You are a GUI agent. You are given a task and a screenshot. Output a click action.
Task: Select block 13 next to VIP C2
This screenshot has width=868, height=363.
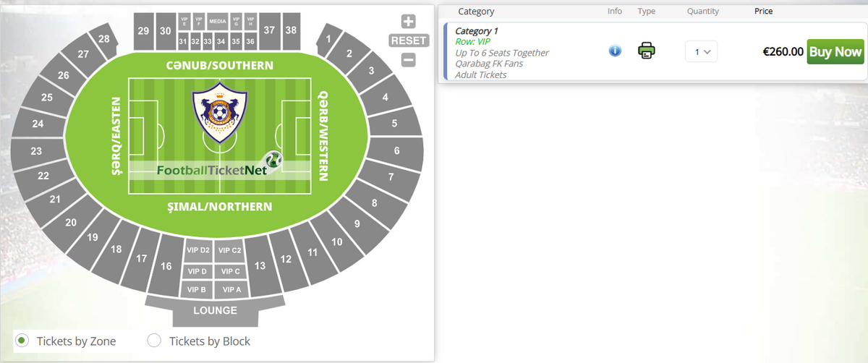(260, 265)
